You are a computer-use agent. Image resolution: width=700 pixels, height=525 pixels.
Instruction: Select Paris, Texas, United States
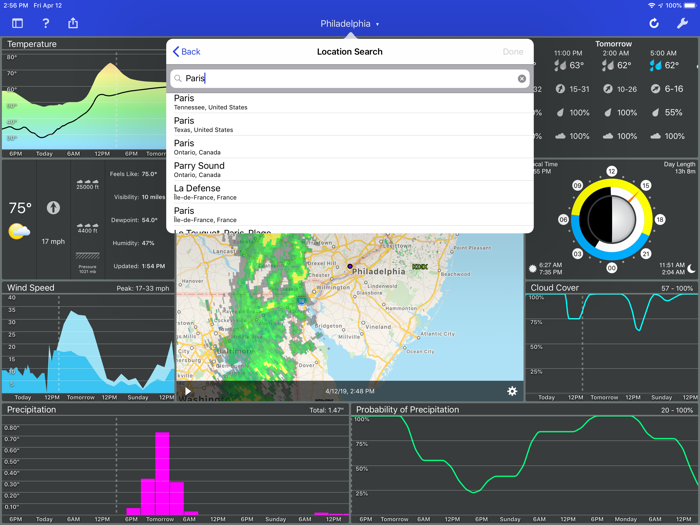click(x=350, y=125)
